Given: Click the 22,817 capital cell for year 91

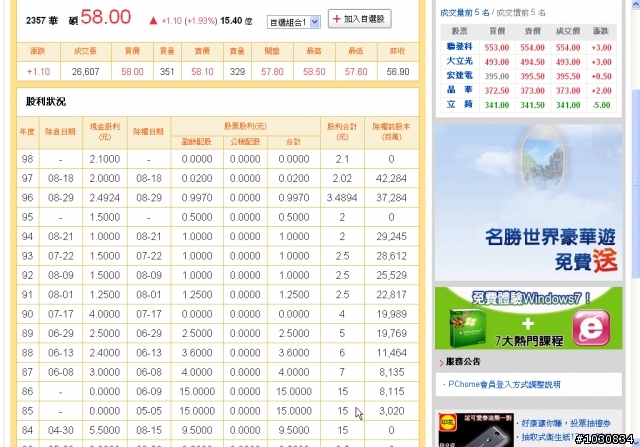Looking at the screenshot, I should pyautogui.click(x=391, y=295).
